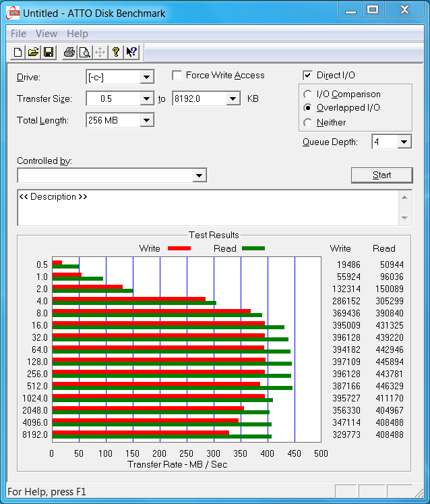Click the Open folder toolbar icon

[x=33, y=52]
